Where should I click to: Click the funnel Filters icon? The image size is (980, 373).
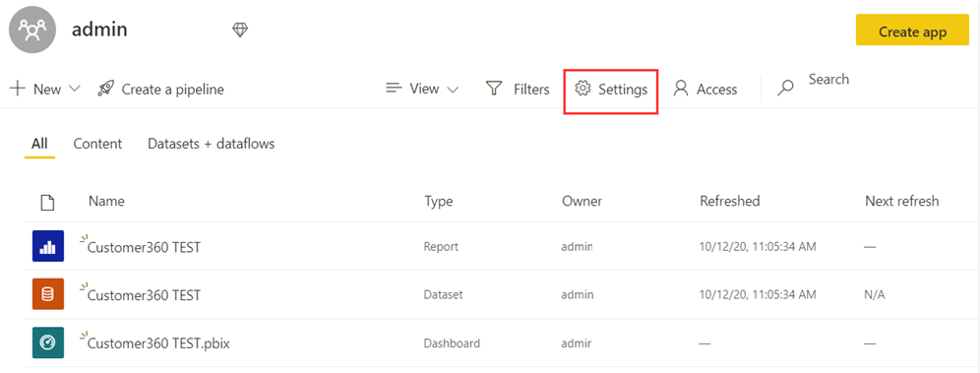click(x=494, y=89)
